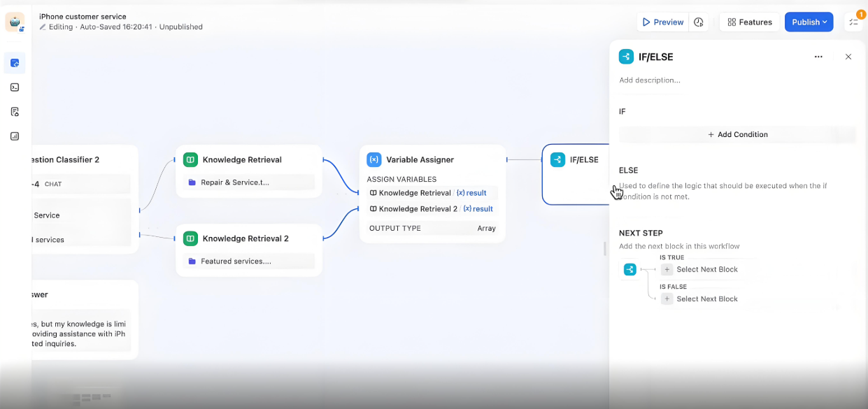Edit the IF/ELSE panel title
The height and width of the screenshot is (409, 868).
pyautogui.click(x=656, y=57)
